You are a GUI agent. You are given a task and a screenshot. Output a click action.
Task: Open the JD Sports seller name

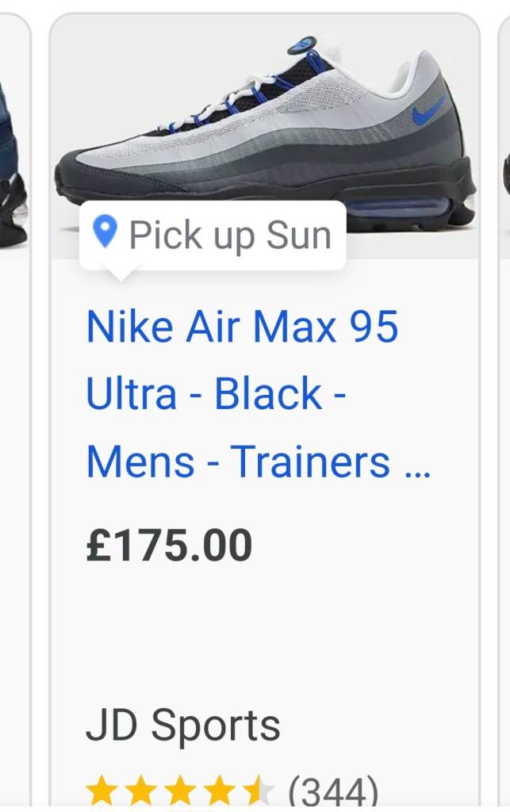point(183,725)
